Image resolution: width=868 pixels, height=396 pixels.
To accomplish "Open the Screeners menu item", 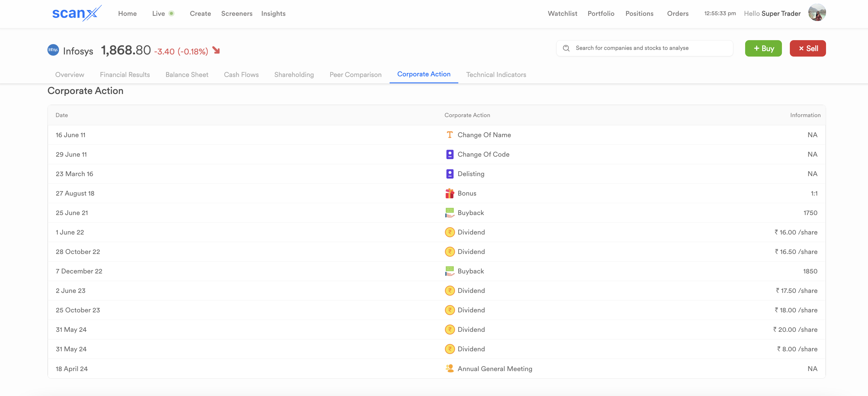I will point(237,13).
